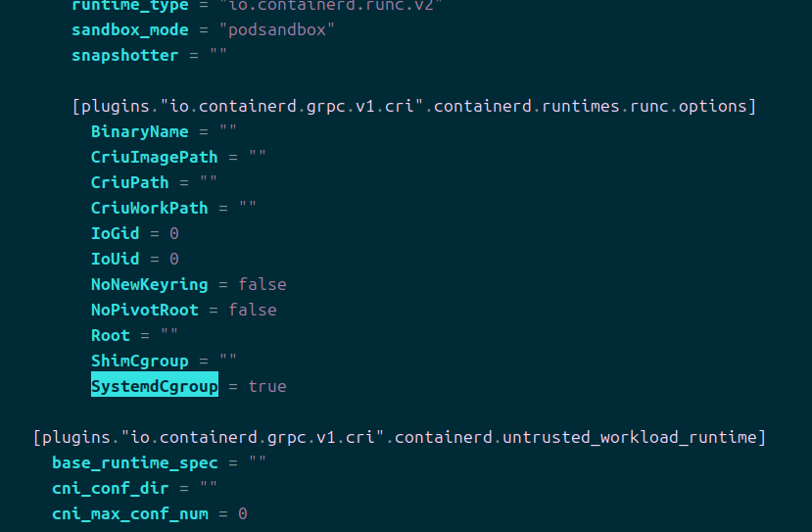812x532 pixels.
Task: Click the ShimCgroup key
Action: [139, 361]
